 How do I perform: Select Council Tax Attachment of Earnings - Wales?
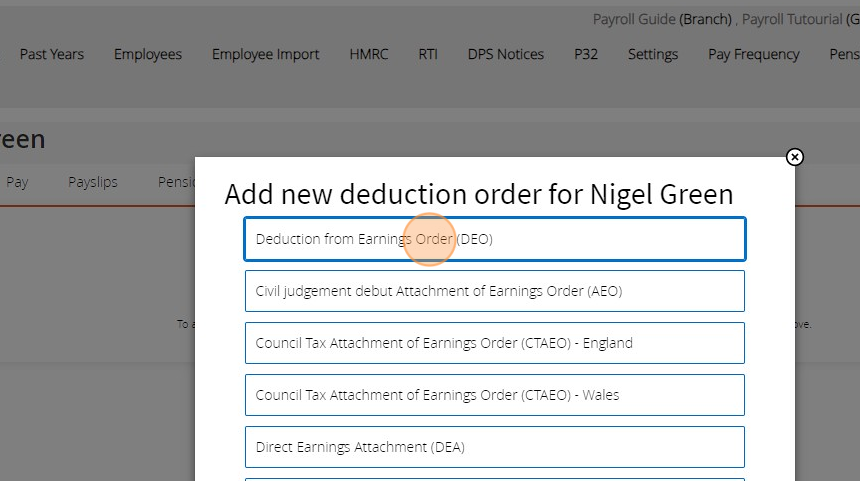pyautogui.click(x=494, y=395)
